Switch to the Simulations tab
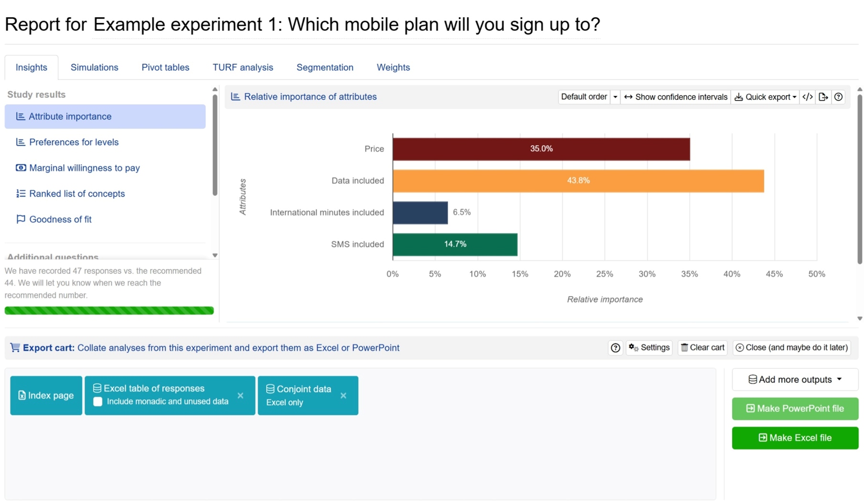The image size is (864, 504). [94, 67]
